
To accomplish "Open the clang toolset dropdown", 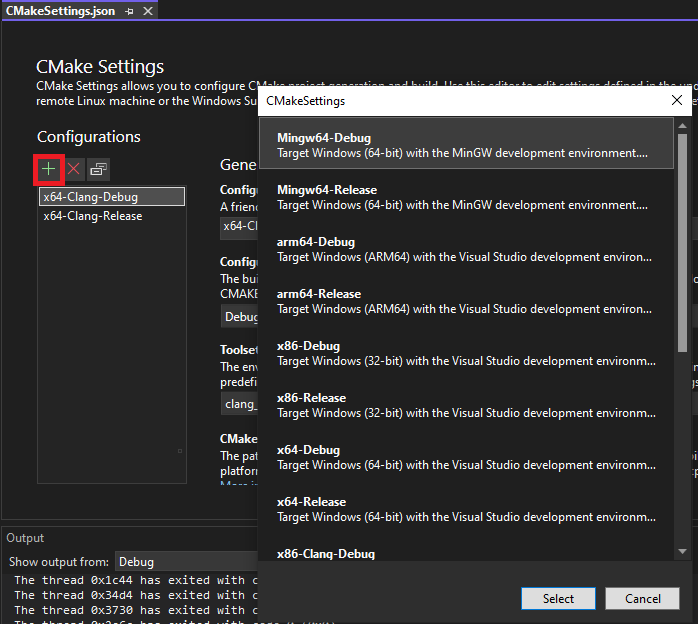I will pyautogui.click(x=239, y=404).
